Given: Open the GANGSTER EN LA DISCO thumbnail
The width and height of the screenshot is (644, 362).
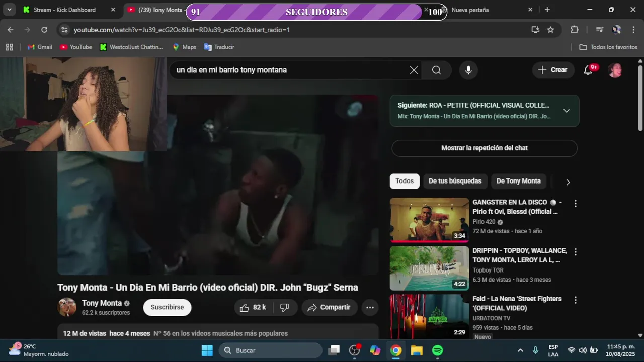Looking at the screenshot, I should (429, 220).
